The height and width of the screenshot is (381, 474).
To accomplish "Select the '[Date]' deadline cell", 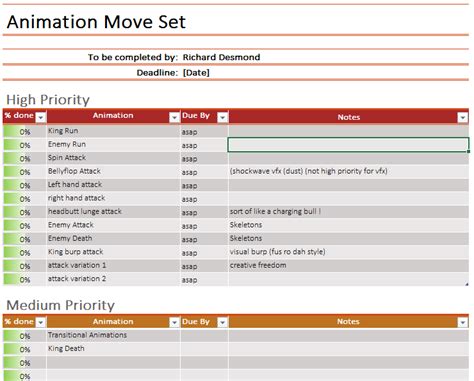I will click(x=196, y=73).
